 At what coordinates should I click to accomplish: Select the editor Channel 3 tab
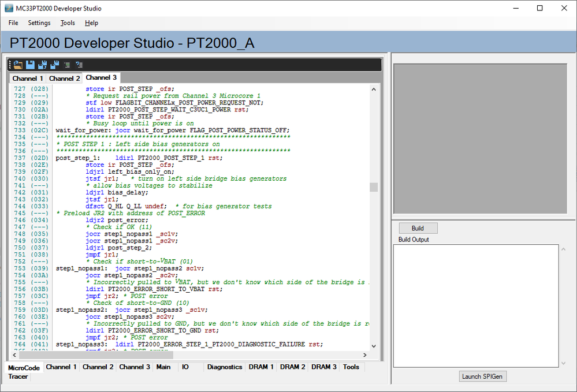101,77
